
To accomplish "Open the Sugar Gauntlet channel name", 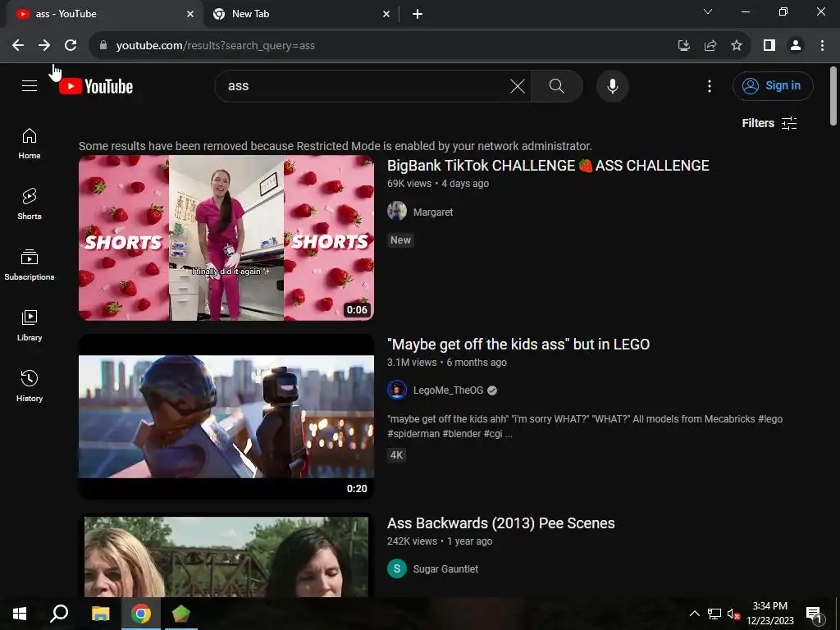I will (445, 569).
